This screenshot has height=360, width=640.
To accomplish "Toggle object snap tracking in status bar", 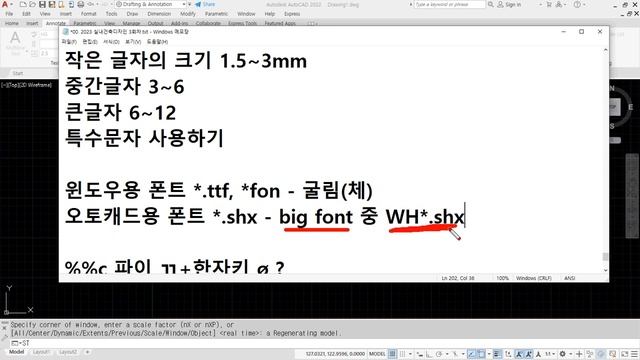I will [x=471, y=354].
